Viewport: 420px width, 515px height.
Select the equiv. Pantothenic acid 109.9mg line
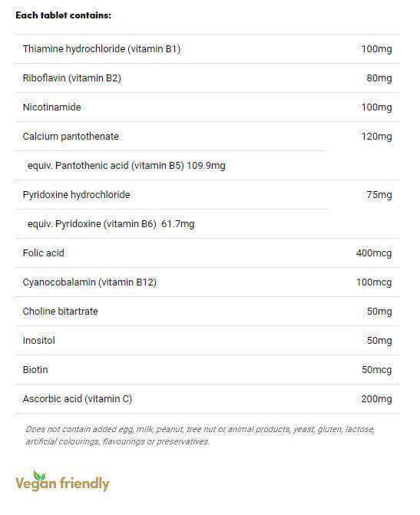pos(127,166)
